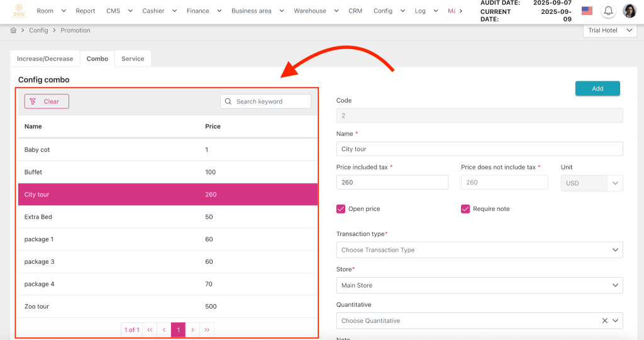Switch to the Service tab

pos(133,59)
